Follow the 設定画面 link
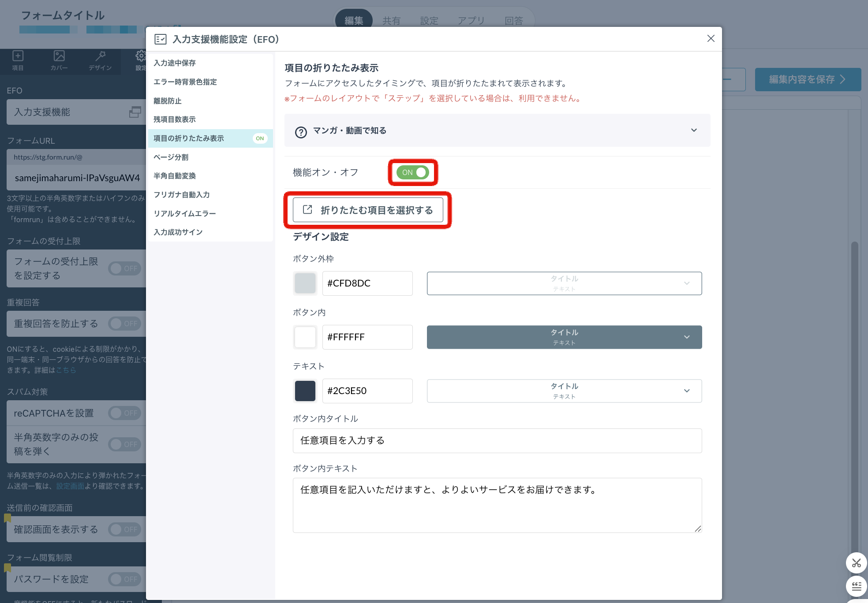The height and width of the screenshot is (603, 868). click(70, 486)
